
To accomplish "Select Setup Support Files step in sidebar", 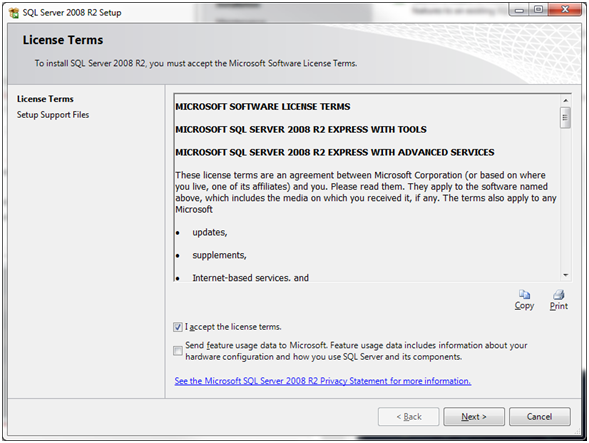I will pos(53,115).
